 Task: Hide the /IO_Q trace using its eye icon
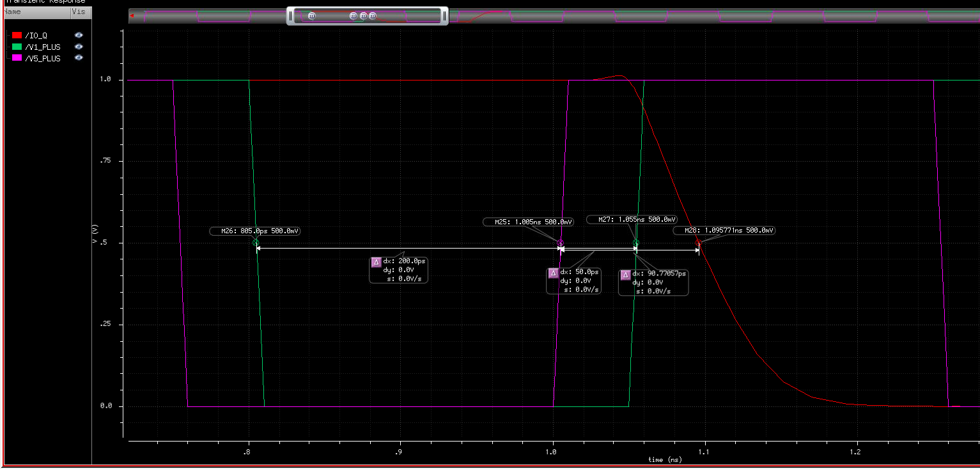click(79, 35)
